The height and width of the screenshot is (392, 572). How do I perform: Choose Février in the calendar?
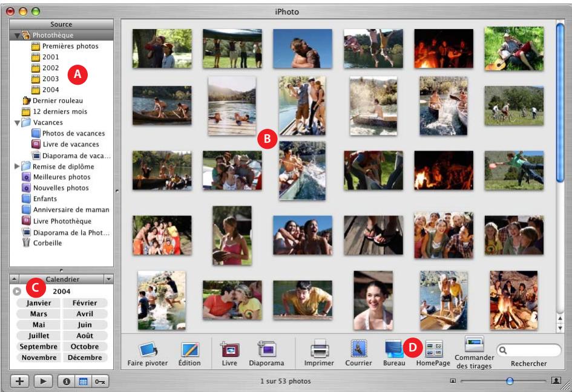pos(85,303)
